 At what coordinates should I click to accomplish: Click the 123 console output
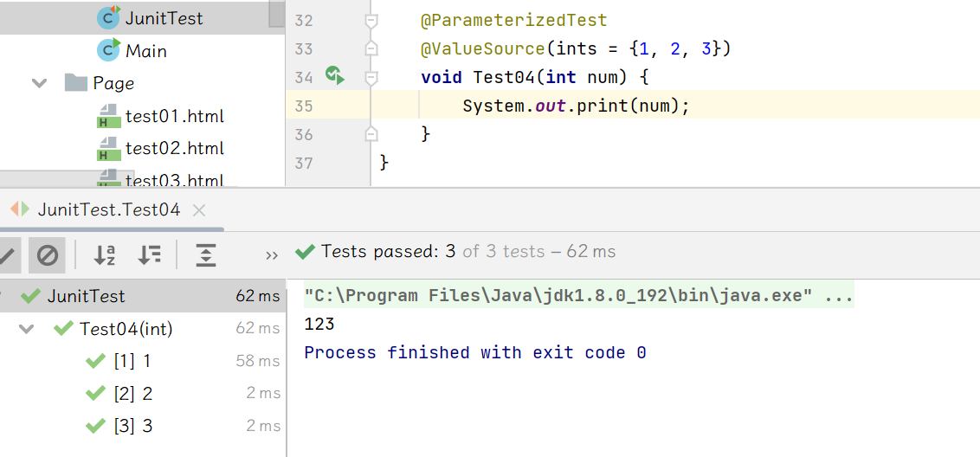click(319, 324)
